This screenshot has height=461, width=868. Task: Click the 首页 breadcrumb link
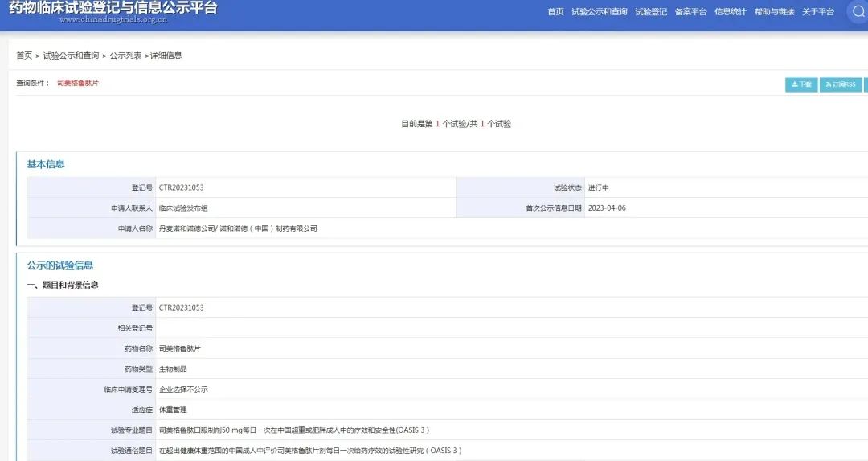(x=24, y=56)
